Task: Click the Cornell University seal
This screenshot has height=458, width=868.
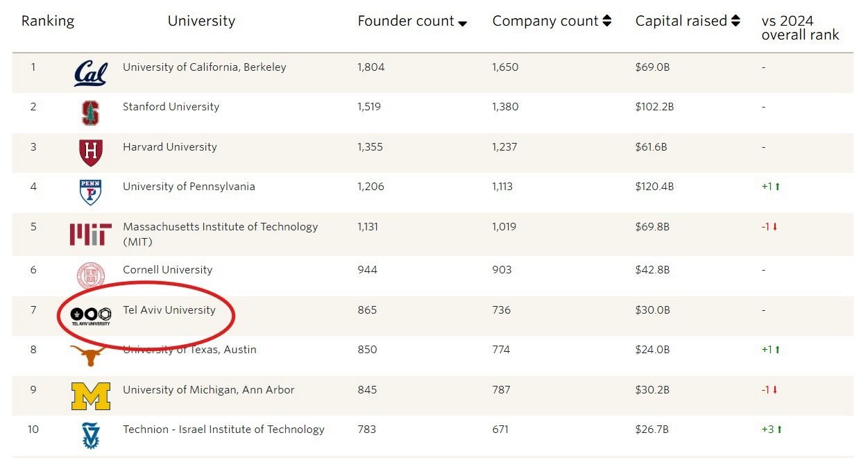Action: [90, 275]
